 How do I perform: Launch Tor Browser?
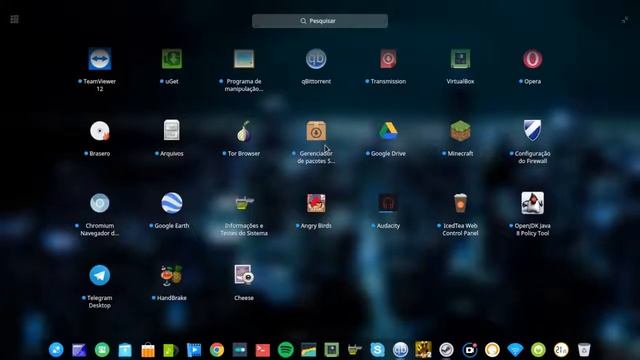(244, 131)
